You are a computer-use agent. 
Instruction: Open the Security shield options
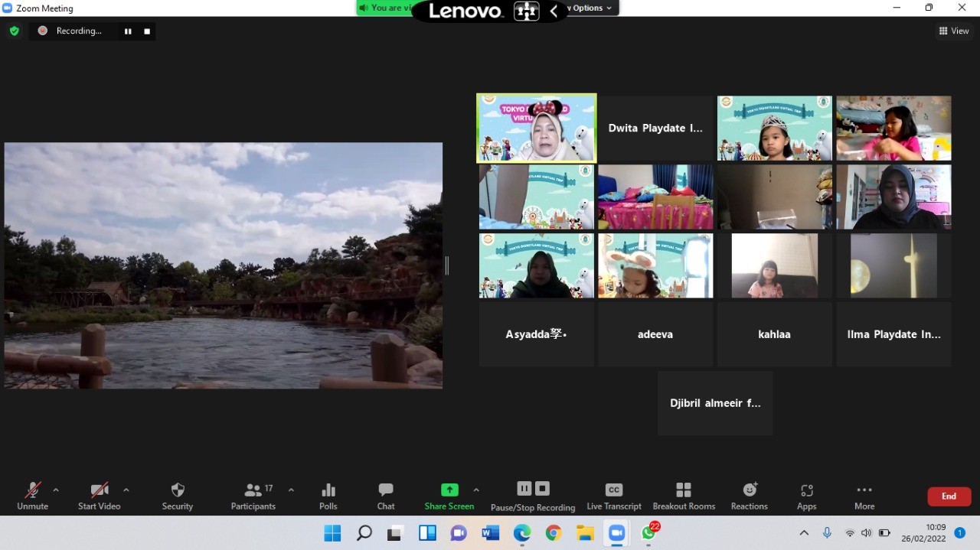[178, 496]
